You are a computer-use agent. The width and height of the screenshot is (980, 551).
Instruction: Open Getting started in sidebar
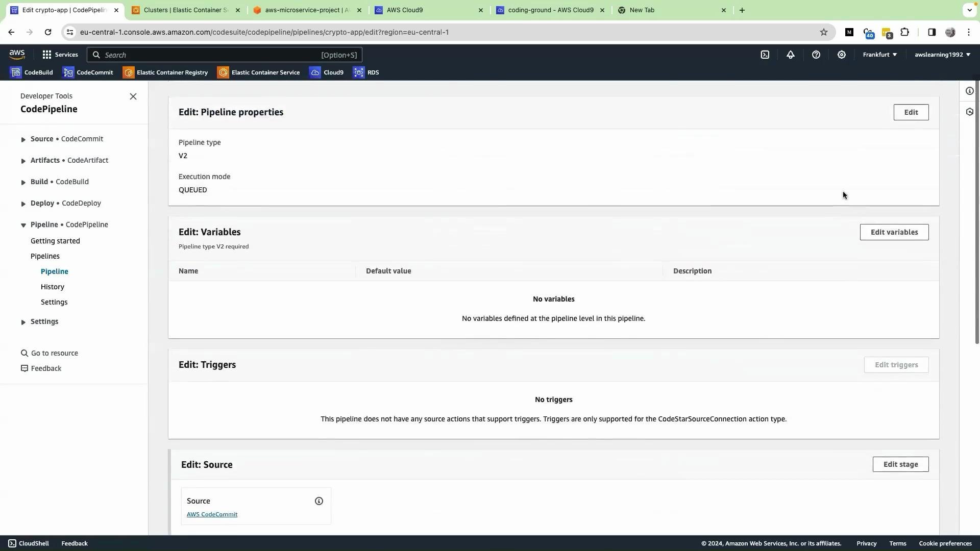tap(55, 241)
